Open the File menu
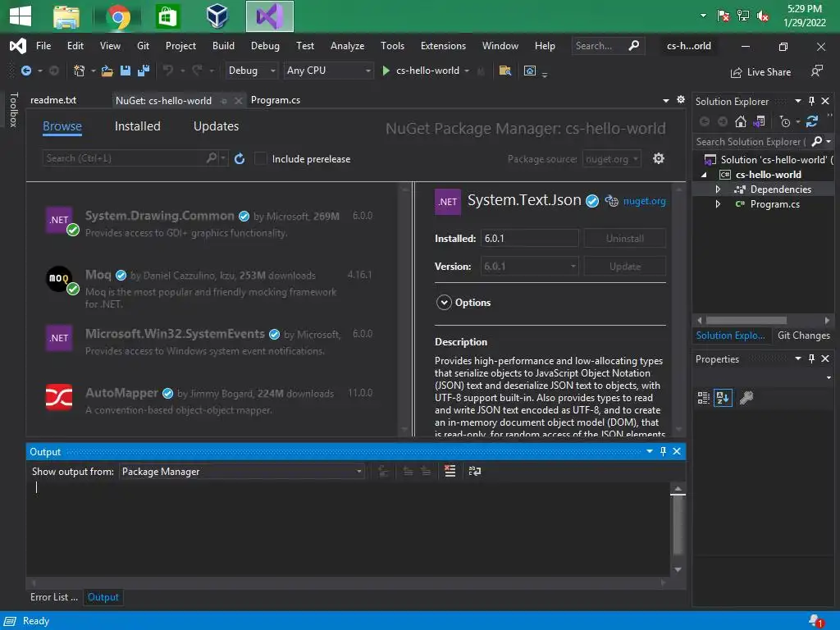This screenshot has width=840, height=630. pyautogui.click(x=43, y=46)
